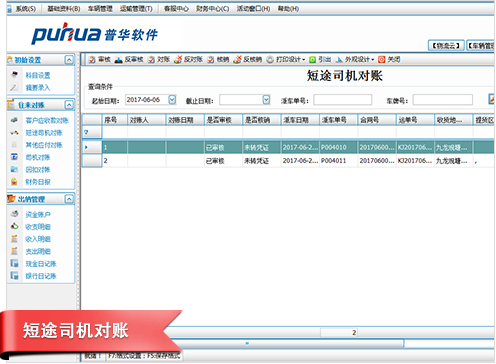
Task: Click the 反对账 (Undo reconcile) toolbar icon
Action: [178, 60]
